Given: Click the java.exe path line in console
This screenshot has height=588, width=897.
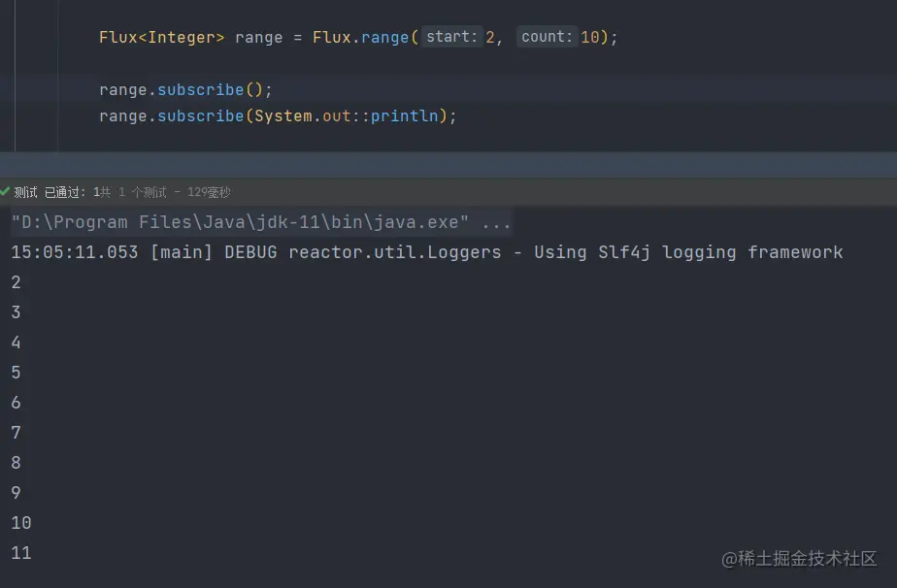Looking at the screenshot, I should click(257, 222).
